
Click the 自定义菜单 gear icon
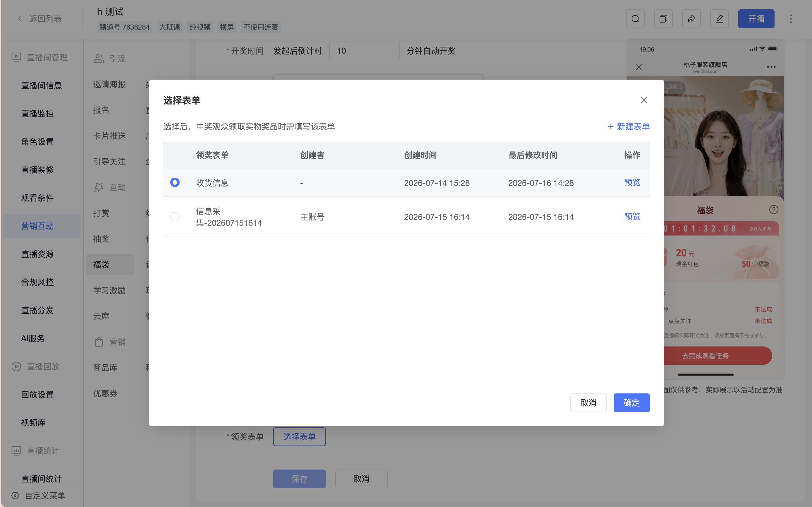(15, 496)
